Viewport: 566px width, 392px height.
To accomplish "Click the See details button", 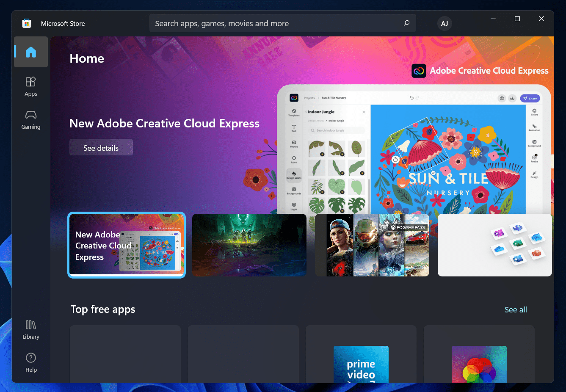I will 101,147.
